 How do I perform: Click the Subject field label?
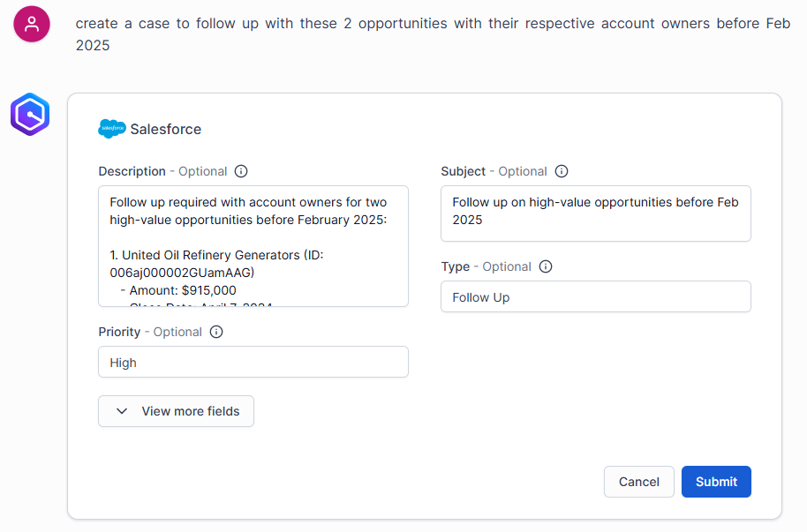pos(463,171)
